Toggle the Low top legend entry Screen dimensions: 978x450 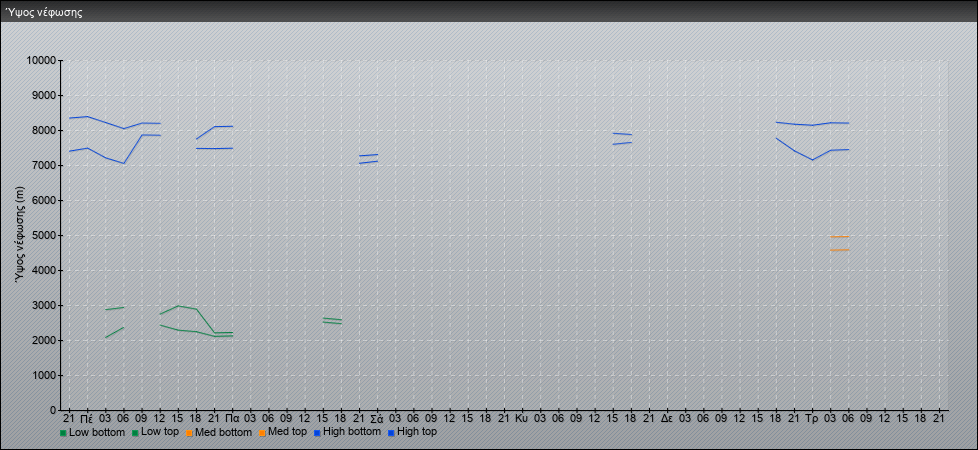155,432
